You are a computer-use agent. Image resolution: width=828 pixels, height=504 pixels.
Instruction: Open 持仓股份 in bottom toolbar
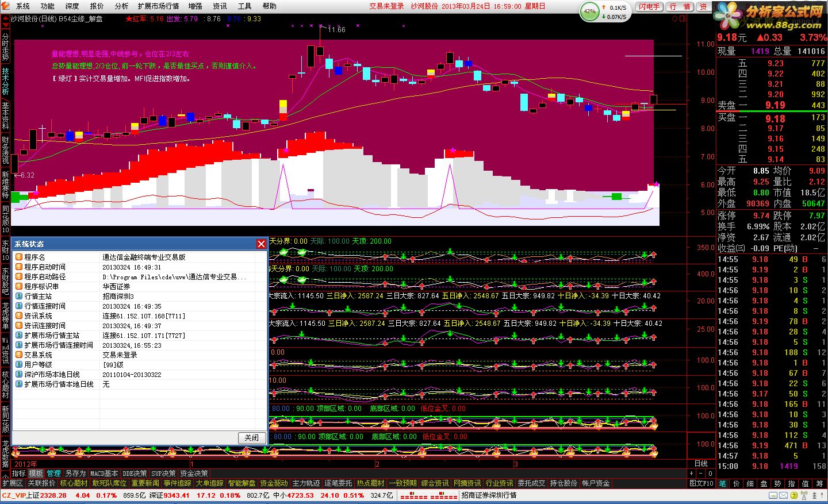click(x=563, y=483)
